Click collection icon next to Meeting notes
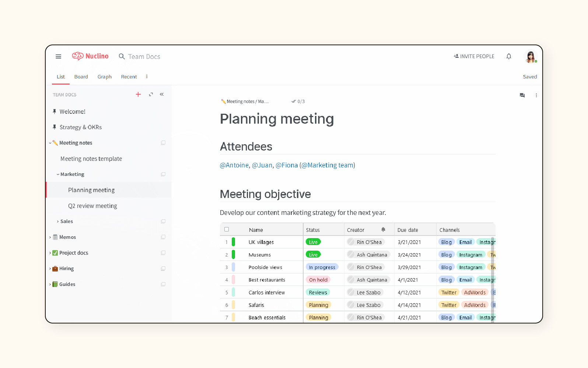This screenshot has height=368, width=588. coord(163,143)
